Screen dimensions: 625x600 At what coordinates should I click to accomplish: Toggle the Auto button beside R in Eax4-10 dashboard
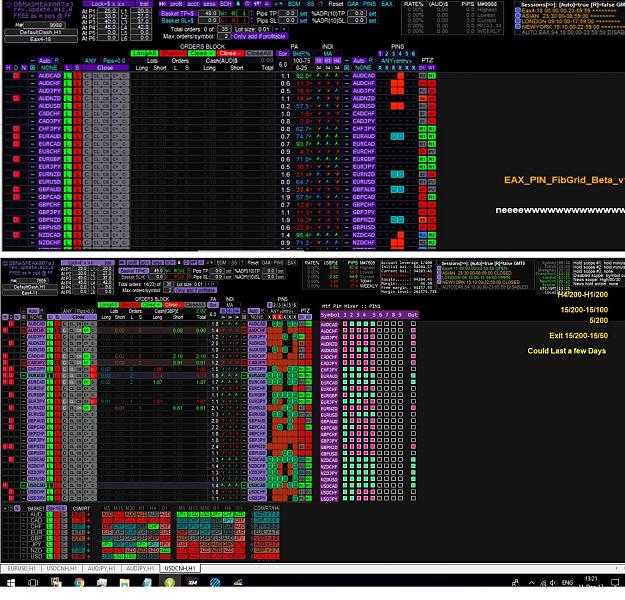coord(44,61)
